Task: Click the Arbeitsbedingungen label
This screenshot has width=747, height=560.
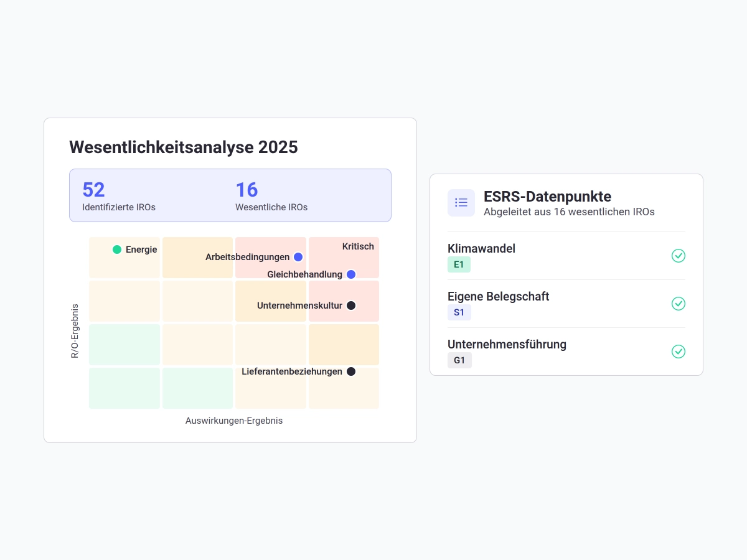Action: (x=248, y=257)
